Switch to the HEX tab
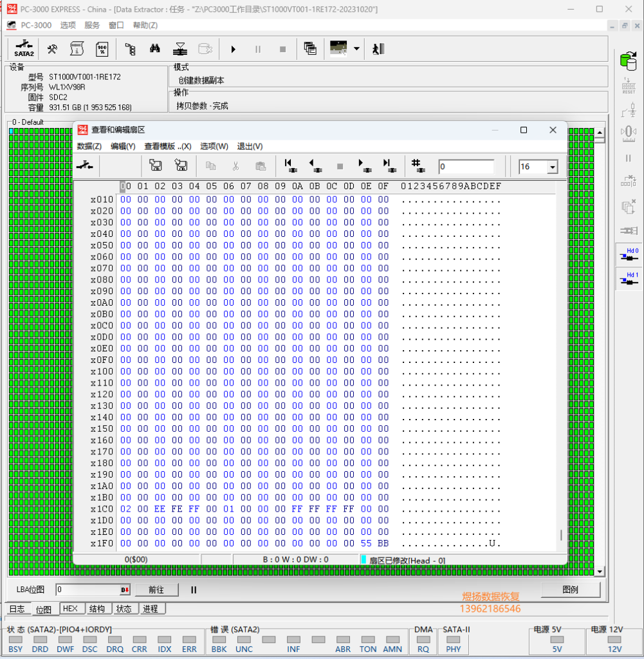The height and width of the screenshot is (659, 644). (70, 609)
